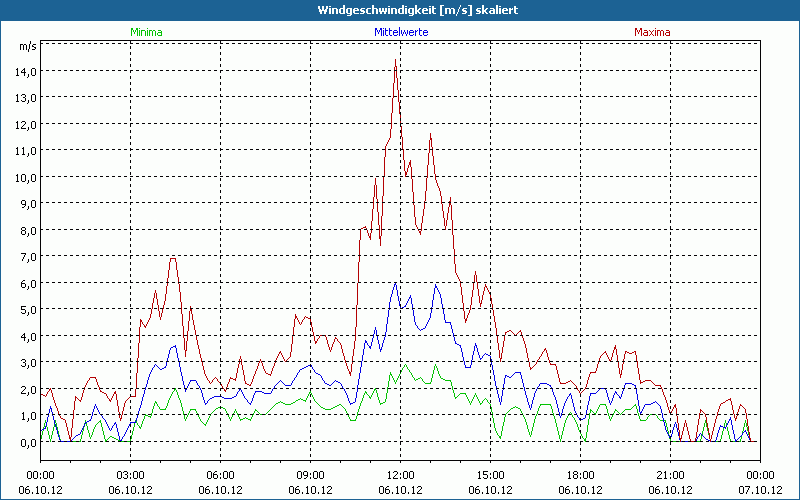Click the 1,0 y-axis value
The width and height of the screenshot is (800, 500).
28,416
